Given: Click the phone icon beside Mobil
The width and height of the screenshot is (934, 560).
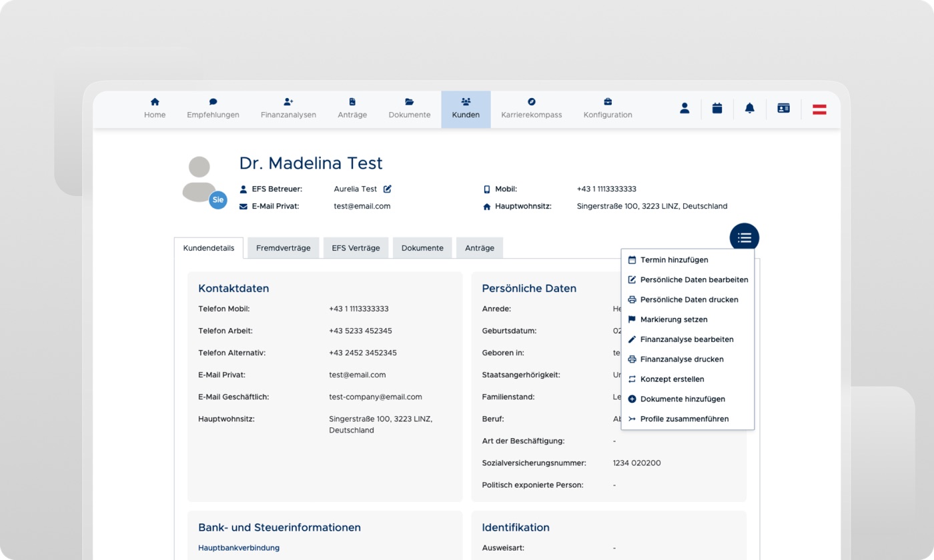Looking at the screenshot, I should click(x=486, y=189).
